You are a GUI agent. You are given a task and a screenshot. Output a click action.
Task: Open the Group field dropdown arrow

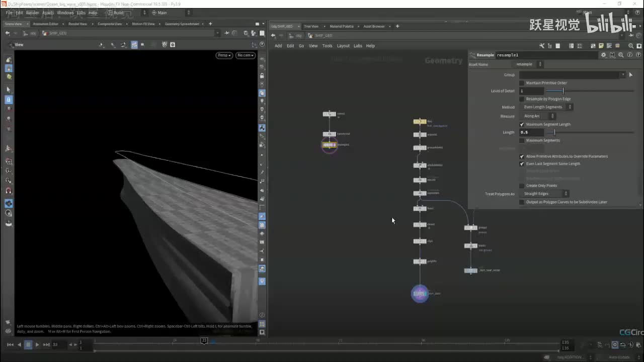[x=623, y=75]
